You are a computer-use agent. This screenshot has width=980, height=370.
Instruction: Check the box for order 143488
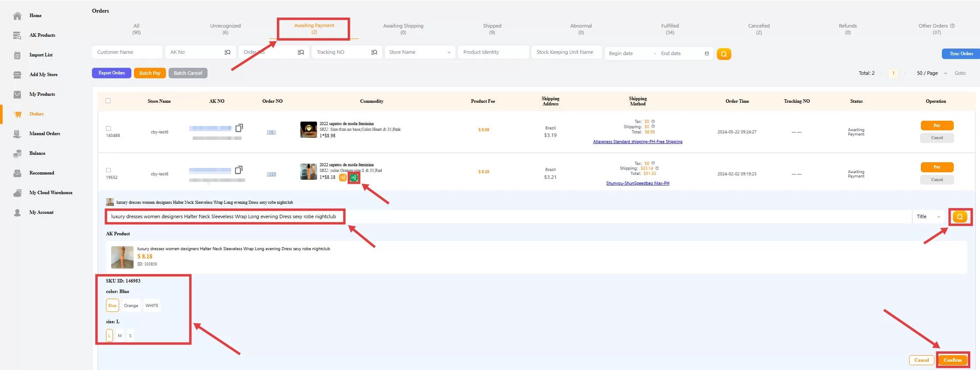pos(108,129)
